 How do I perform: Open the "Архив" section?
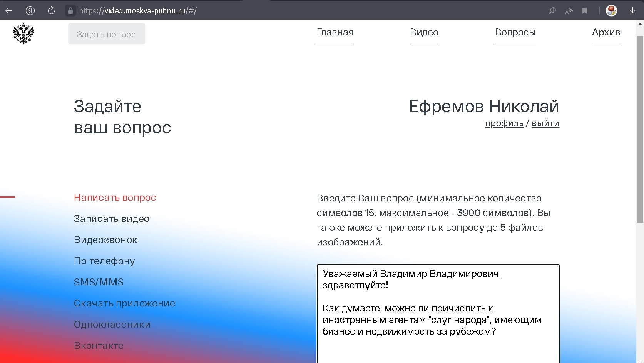(606, 32)
